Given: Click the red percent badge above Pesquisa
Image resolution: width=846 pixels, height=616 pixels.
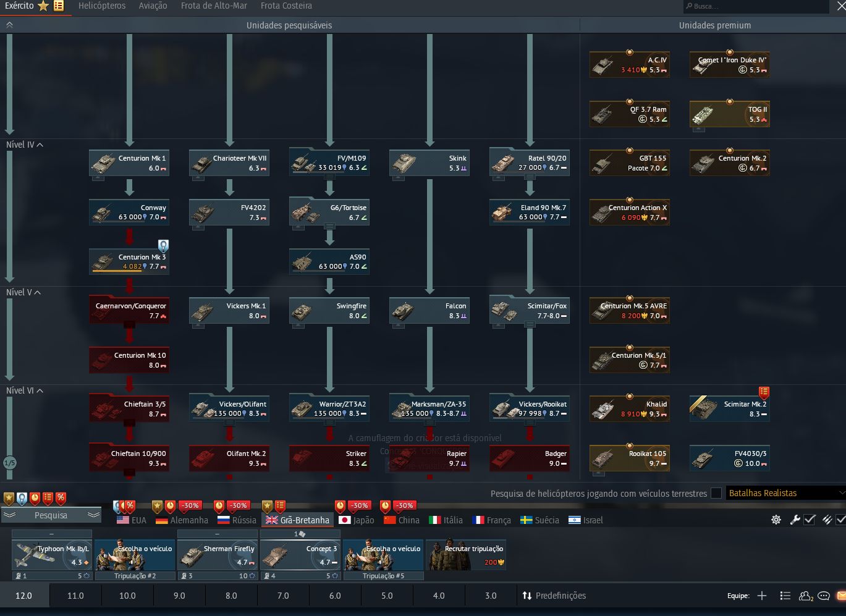Looking at the screenshot, I should click(x=61, y=497).
